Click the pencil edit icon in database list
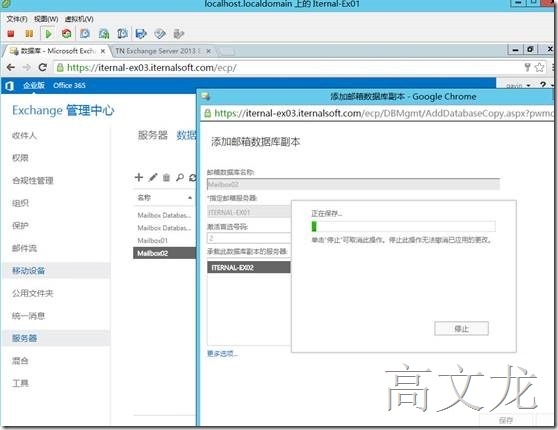 pyautogui.click(x=153, y=177)
